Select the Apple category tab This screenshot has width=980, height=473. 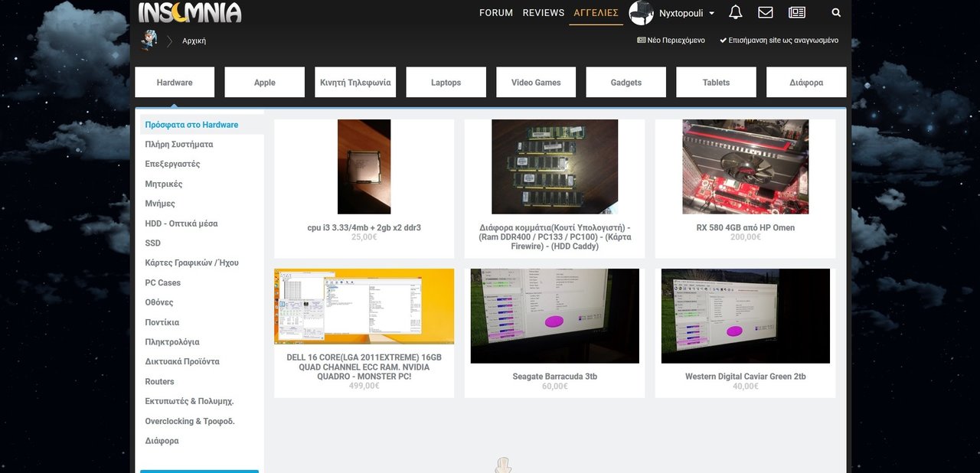point(264,82)
